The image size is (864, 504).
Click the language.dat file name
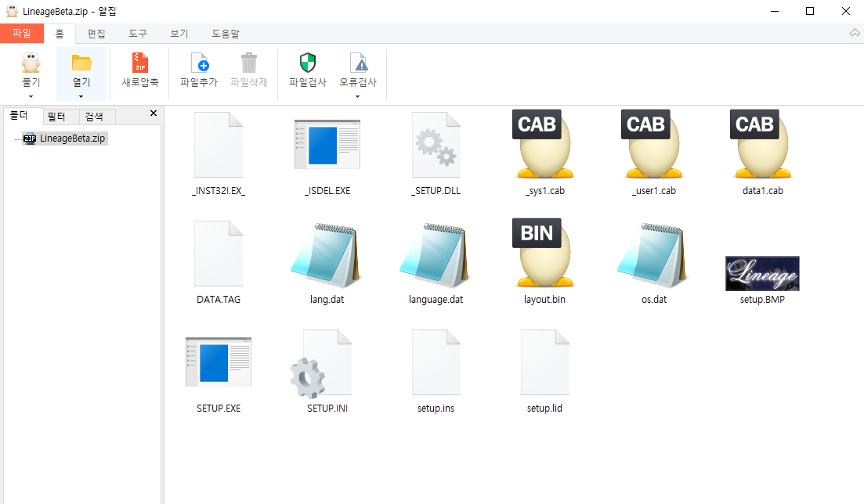pos(436,299)
